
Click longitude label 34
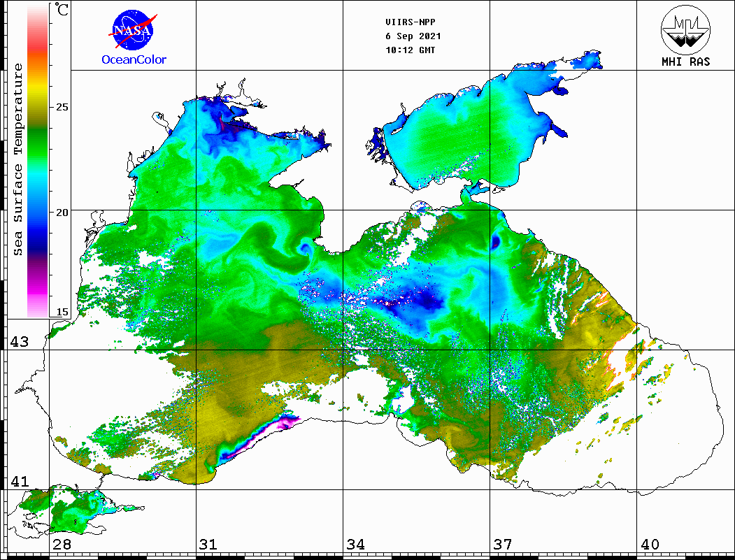click(x=355, y=544)
